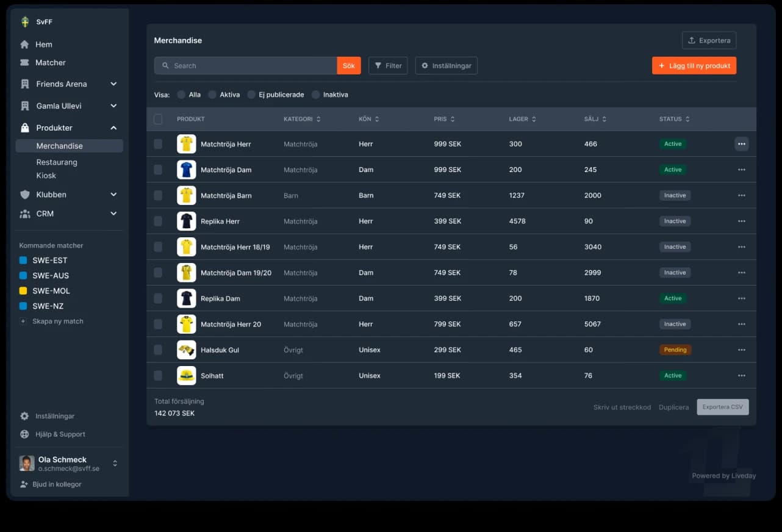The width and height of the screenshot is (782, 532).
Task: Click the Hem home icon in sidebar
Action: tap(24, 45)
